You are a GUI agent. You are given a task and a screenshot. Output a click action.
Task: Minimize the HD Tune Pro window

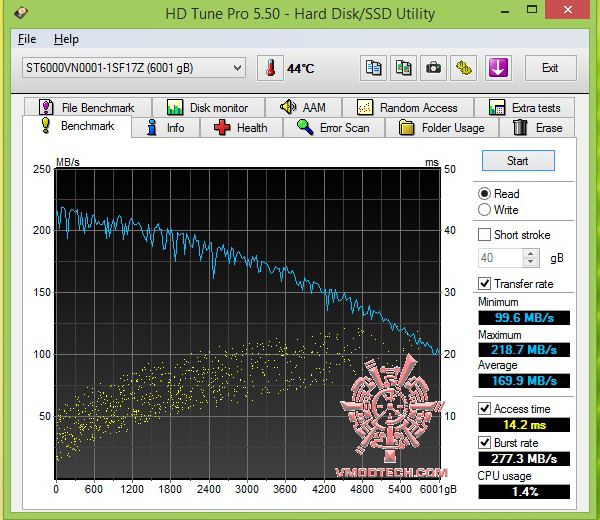click(x=505, y=11)
